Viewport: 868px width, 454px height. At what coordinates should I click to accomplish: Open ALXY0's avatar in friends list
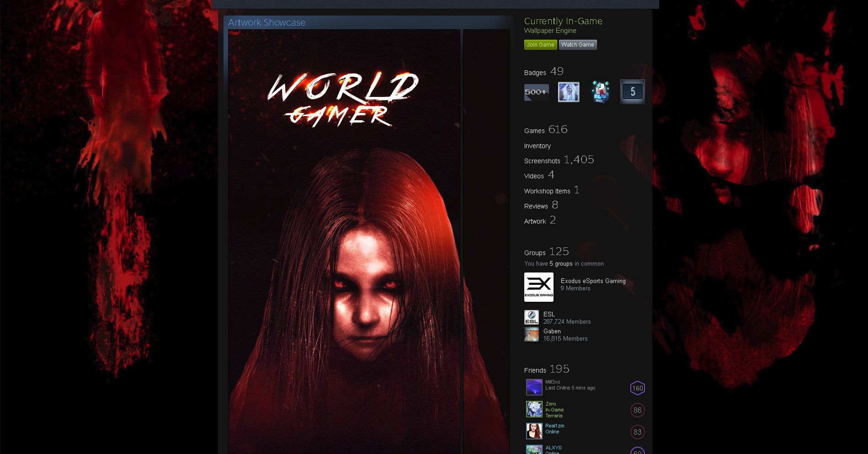[x=534, y=449]
